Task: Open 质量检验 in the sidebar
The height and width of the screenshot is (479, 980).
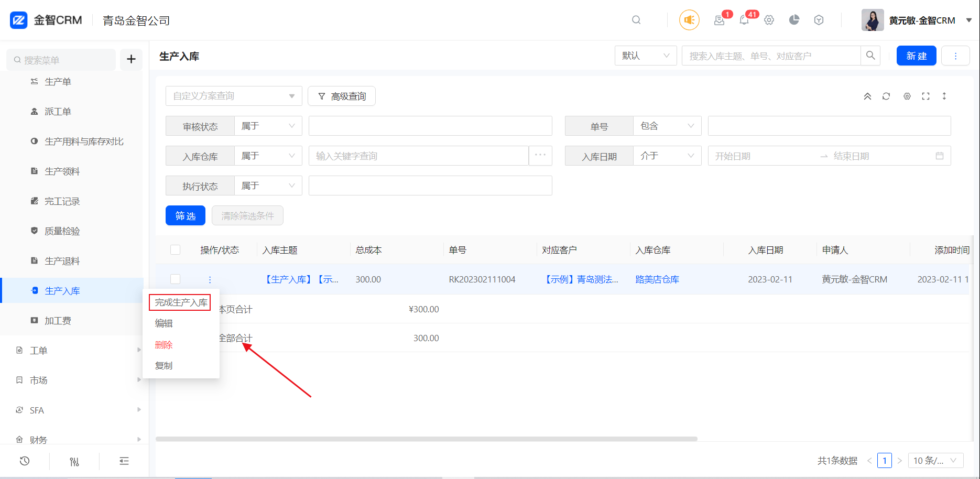Action: [62, 231]
